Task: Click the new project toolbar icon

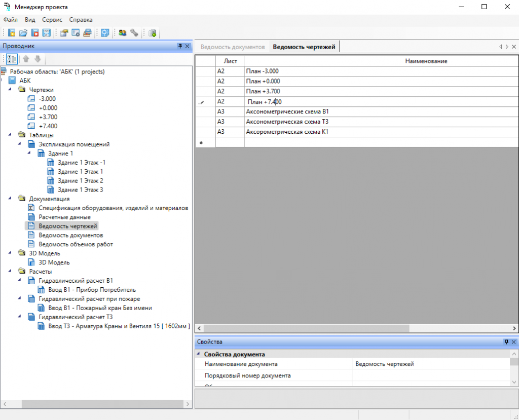Action: pyautogui.click(x=12, y=33)
